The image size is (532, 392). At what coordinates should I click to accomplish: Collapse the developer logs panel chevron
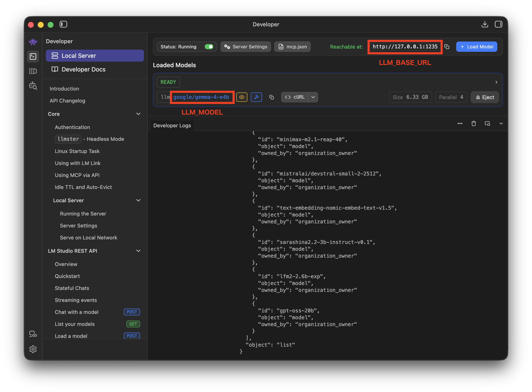click(x=501, y=123)
